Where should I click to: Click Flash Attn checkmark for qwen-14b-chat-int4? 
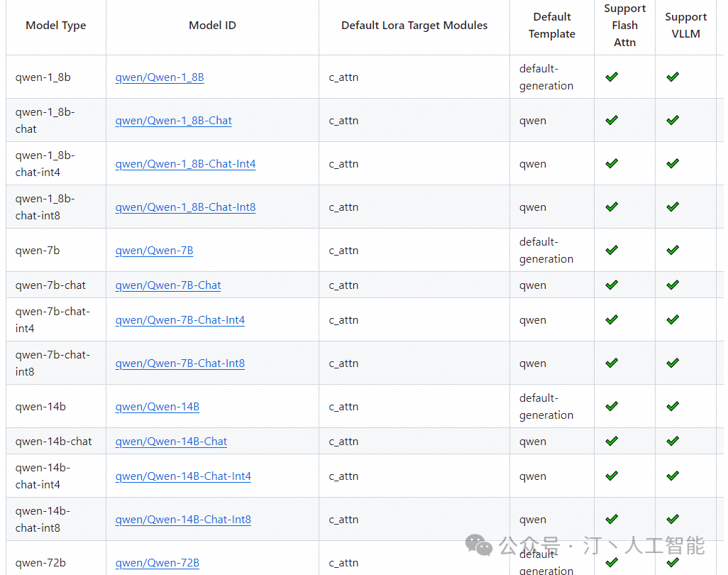[612, 476]
